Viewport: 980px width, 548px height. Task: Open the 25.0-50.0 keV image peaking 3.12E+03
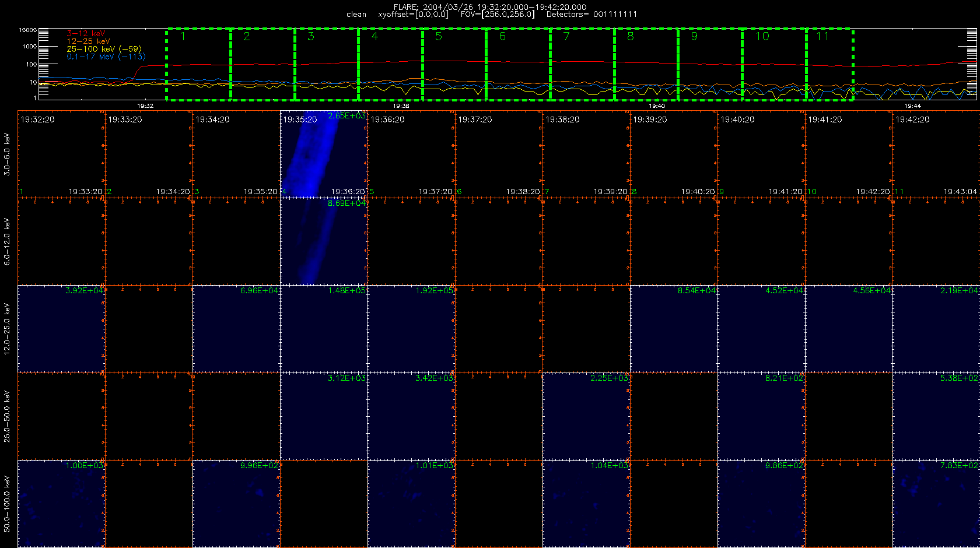pos(324,416)
